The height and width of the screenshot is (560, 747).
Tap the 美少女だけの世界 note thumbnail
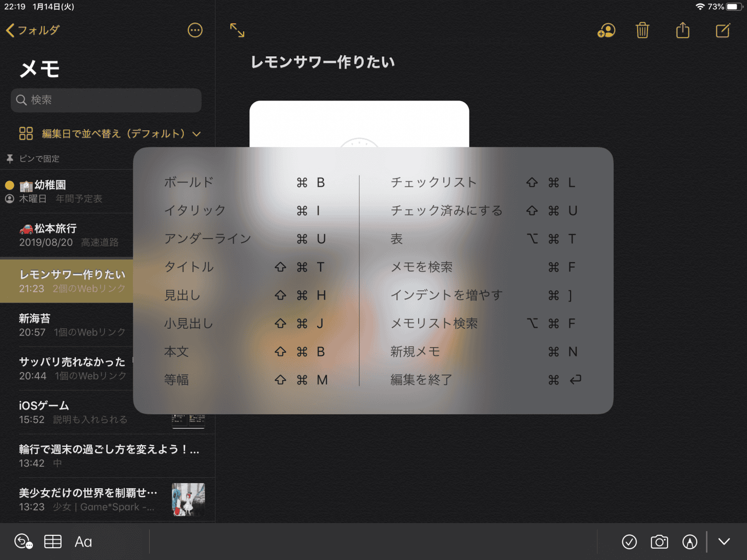(188, 499)
